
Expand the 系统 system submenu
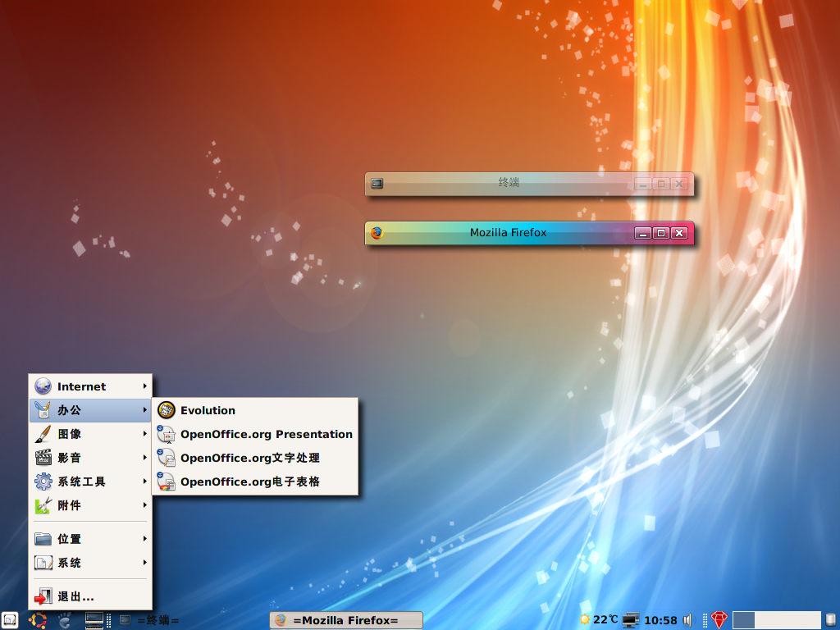pyautogui.click(x=90, y=562)
